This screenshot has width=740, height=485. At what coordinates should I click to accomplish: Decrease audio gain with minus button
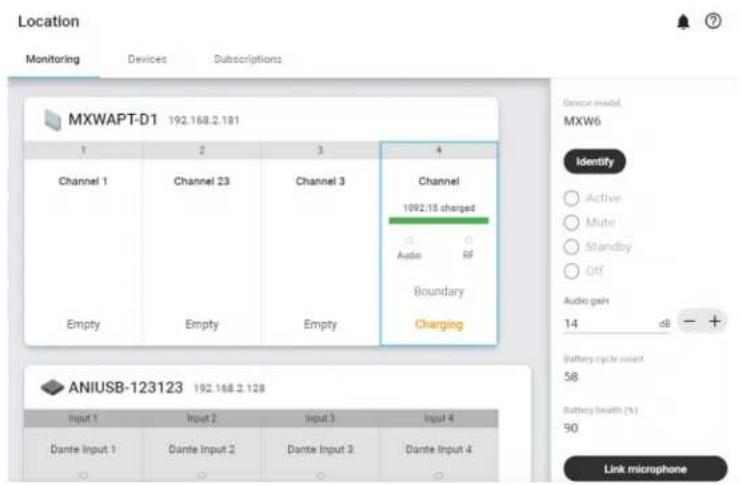pos(689,322)
